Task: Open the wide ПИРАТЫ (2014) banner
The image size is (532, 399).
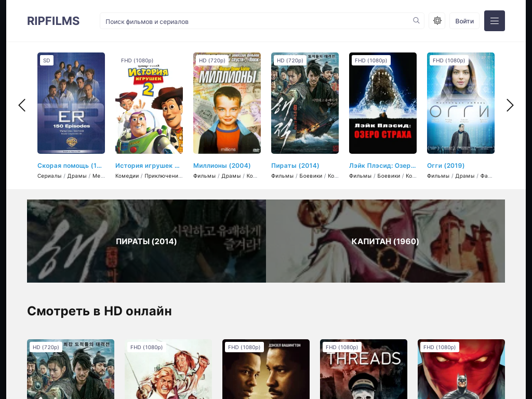Action: [x=147, y=241]
